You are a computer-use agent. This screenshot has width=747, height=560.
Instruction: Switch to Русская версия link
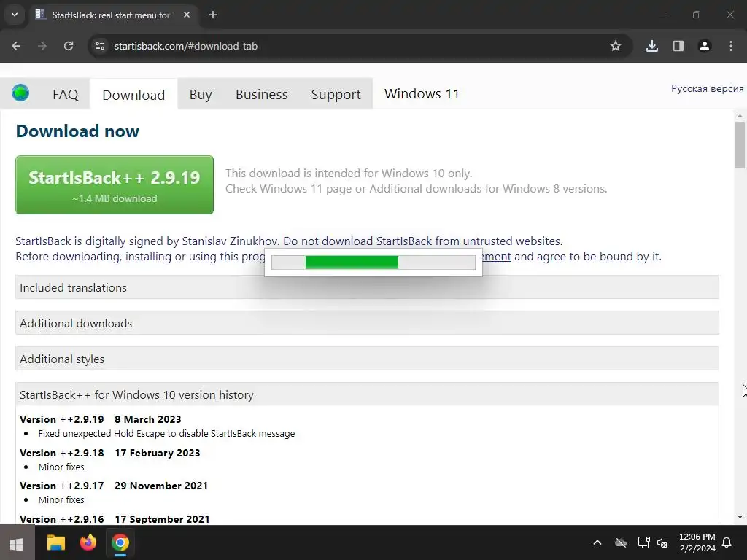click(707, 88)
